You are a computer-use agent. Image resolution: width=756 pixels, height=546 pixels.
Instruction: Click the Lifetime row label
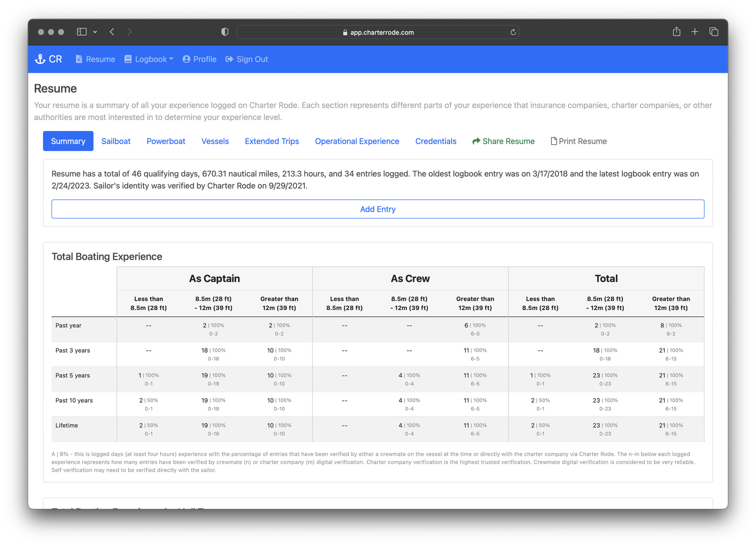click(x=67, y=425)
